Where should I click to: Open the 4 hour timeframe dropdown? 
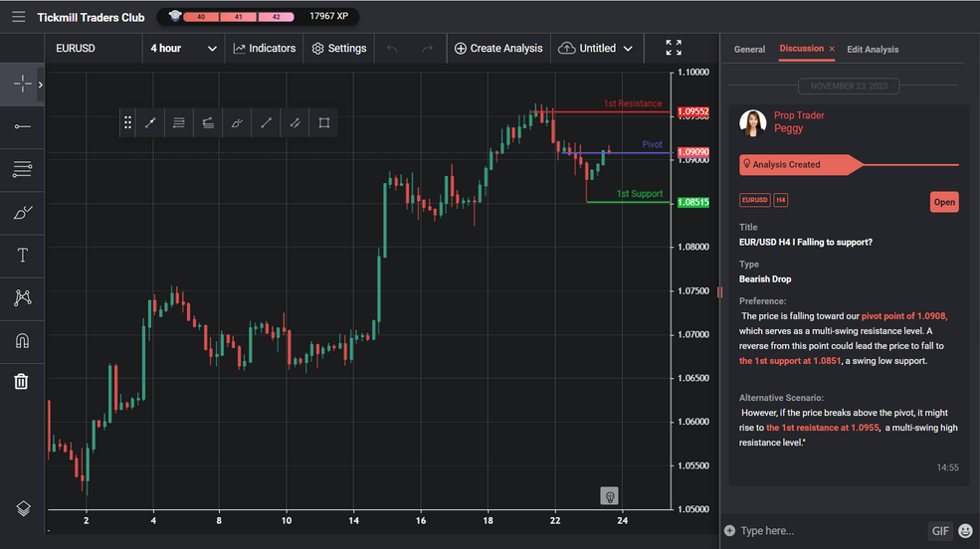point(183,48)
